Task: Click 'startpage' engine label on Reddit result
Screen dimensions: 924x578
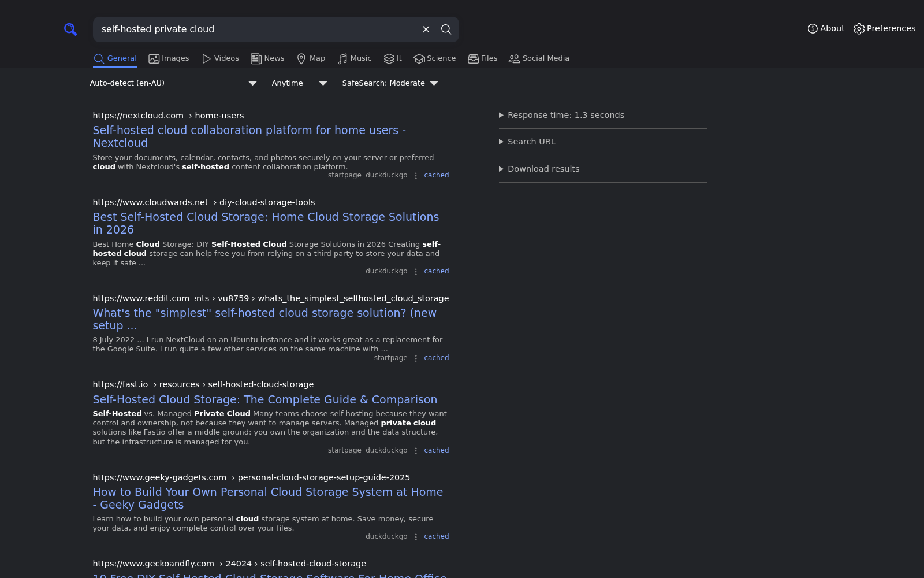Action: click(390, 358)
